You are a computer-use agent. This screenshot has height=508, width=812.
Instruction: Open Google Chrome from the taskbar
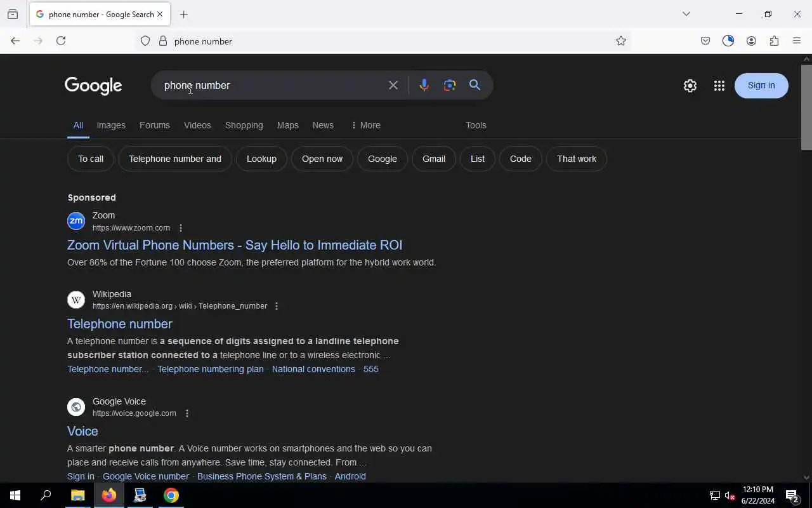171,495
